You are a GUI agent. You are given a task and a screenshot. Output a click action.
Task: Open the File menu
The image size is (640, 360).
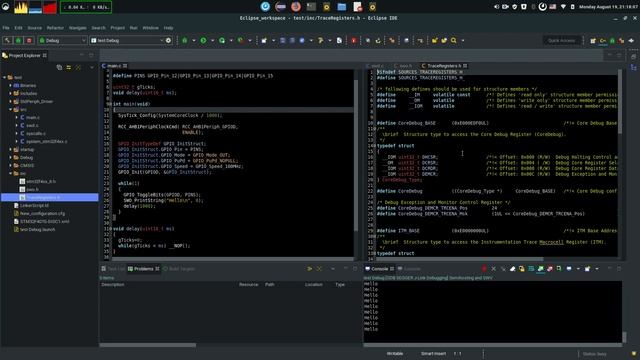6,28
